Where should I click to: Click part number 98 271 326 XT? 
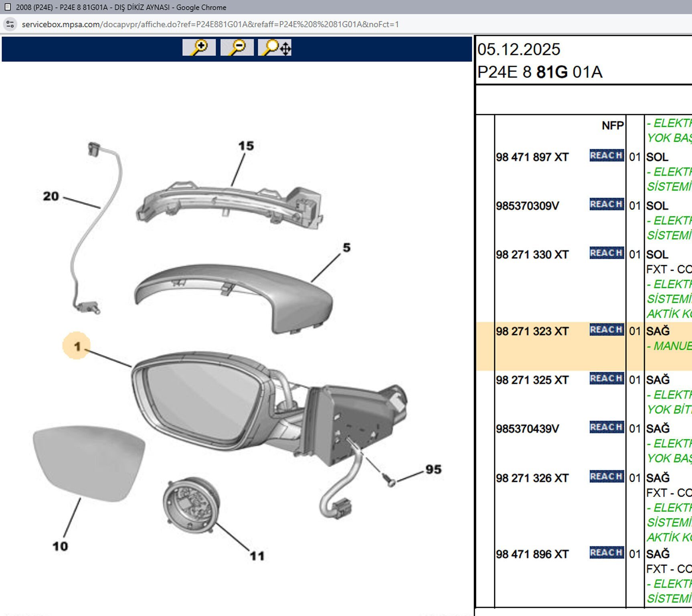[x=532, y=478]
